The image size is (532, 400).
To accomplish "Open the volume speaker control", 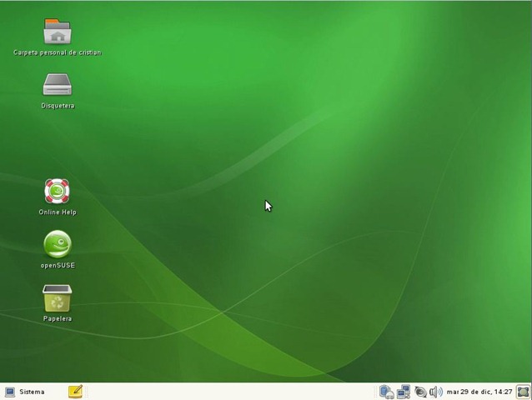I will [x=436, y=392].
